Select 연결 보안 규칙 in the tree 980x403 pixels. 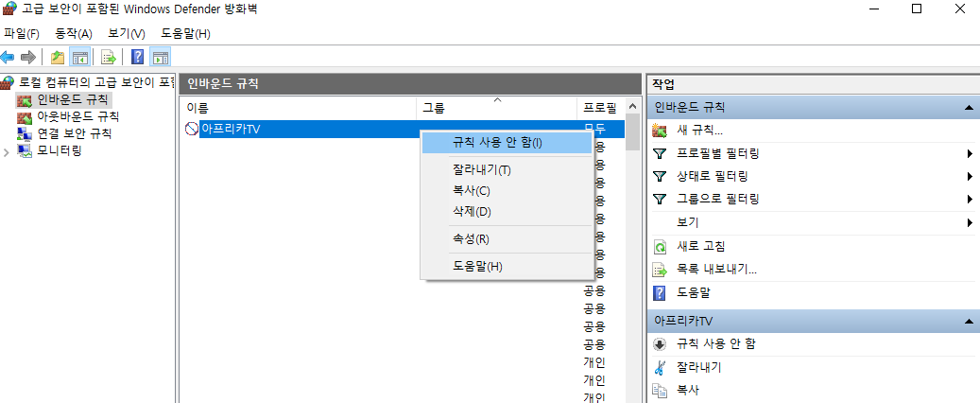pos(75,133)
